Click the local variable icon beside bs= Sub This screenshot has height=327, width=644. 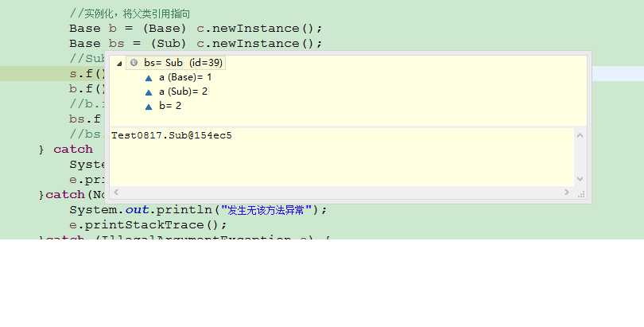click(134, 62)
